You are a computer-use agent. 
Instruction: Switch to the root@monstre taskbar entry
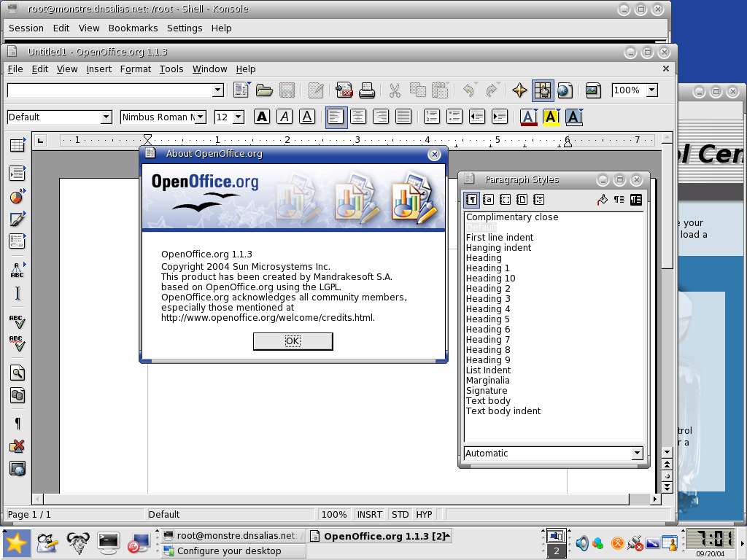pos(233,536)
